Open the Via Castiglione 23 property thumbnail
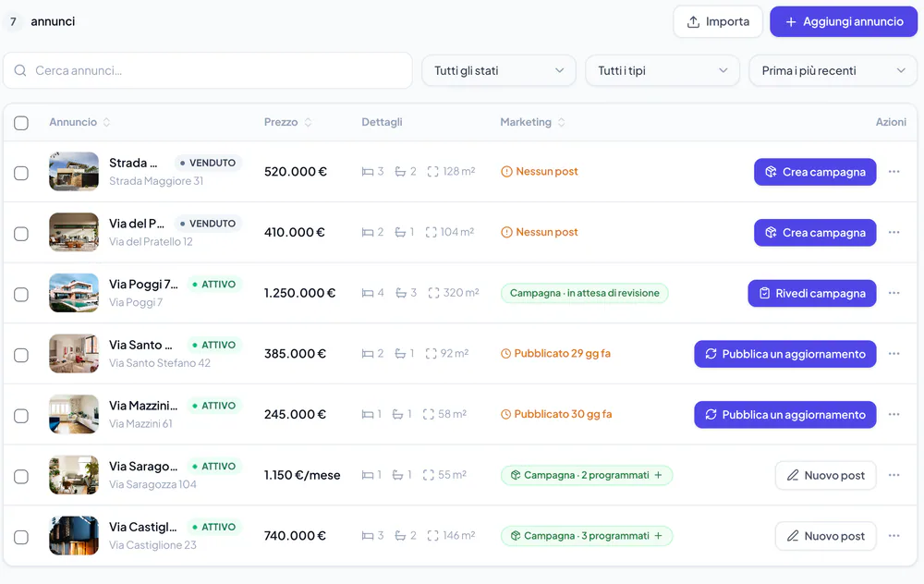924x584 pixels. (74, 536)
